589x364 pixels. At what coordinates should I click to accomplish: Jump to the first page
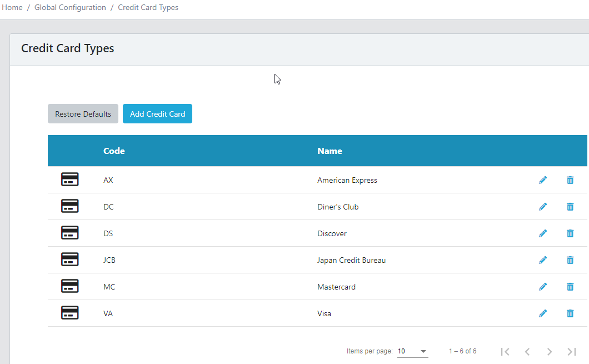click(x=505, y=351)
